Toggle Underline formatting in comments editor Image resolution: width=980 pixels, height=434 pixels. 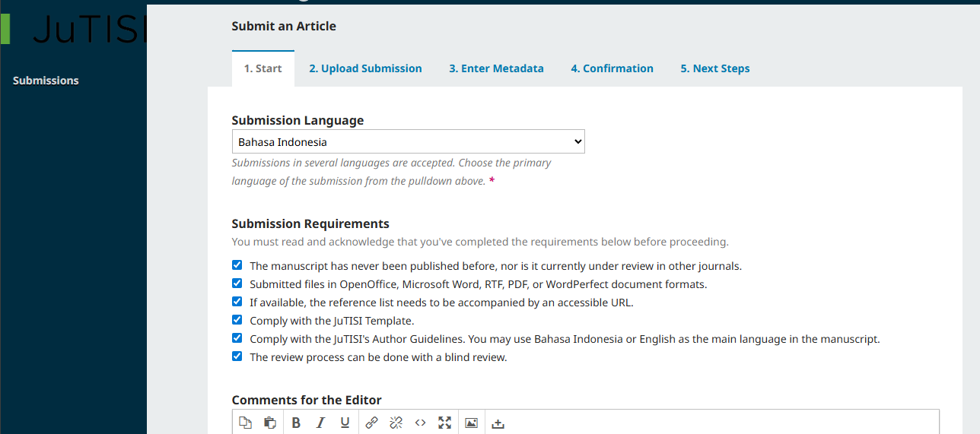coord(345,423)
